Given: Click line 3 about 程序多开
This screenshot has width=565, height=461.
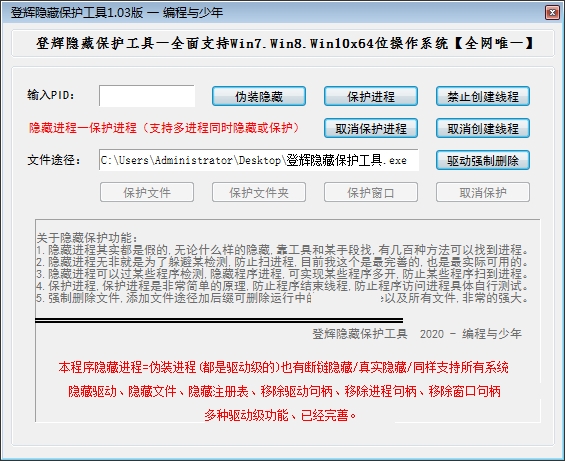Looking at the screenshot, I should 283,274.
